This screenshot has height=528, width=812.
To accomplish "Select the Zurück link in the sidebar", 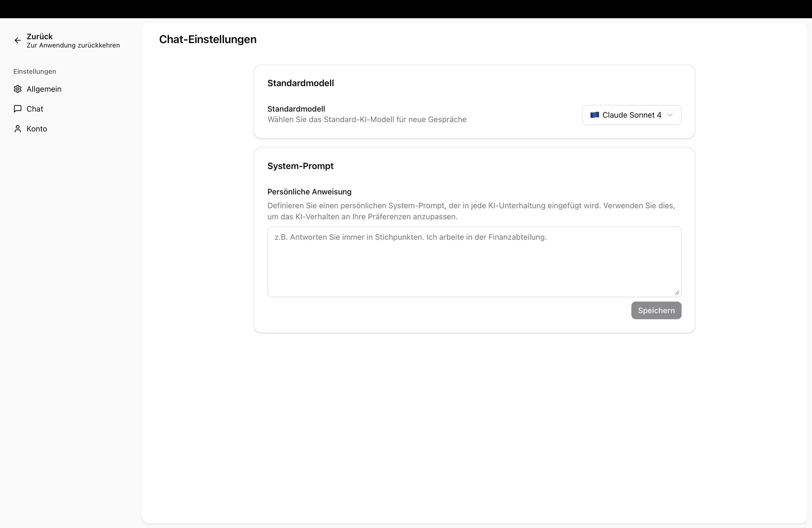I will [40, 36].
